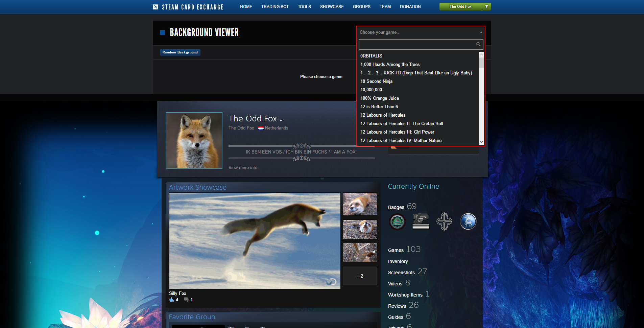Open the Workshop Items link
This screenshot has width=644, height=328.
coord(405,295)
